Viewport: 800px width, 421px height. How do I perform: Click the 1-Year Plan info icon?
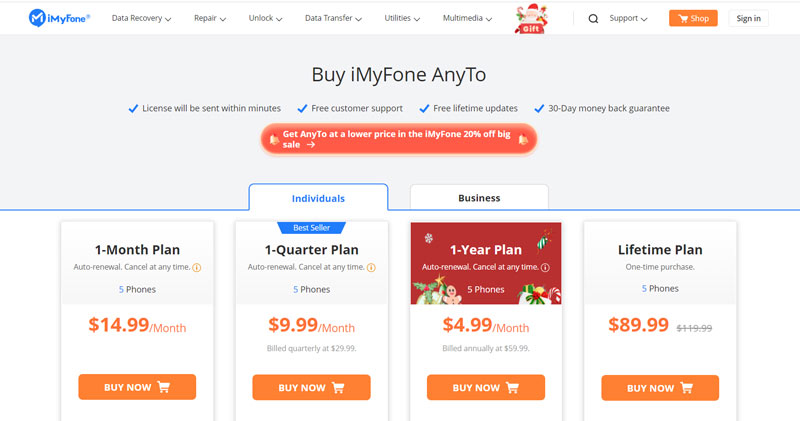point(546,268)
